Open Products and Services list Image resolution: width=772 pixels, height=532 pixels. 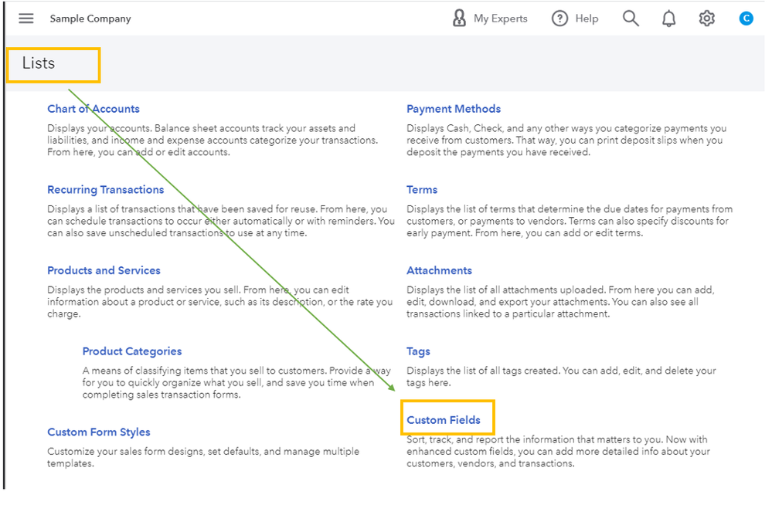point(104,270)
